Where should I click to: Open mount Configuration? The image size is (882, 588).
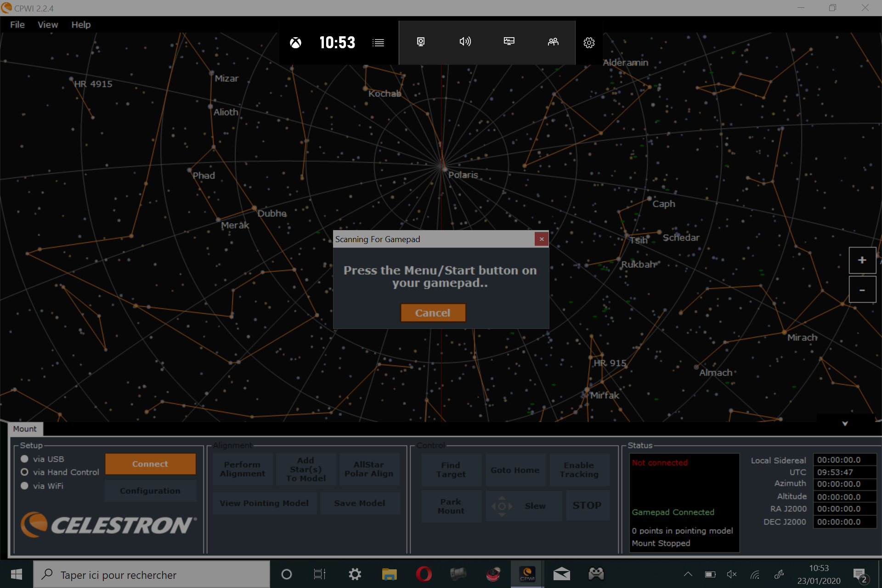[x=150, y=491]
